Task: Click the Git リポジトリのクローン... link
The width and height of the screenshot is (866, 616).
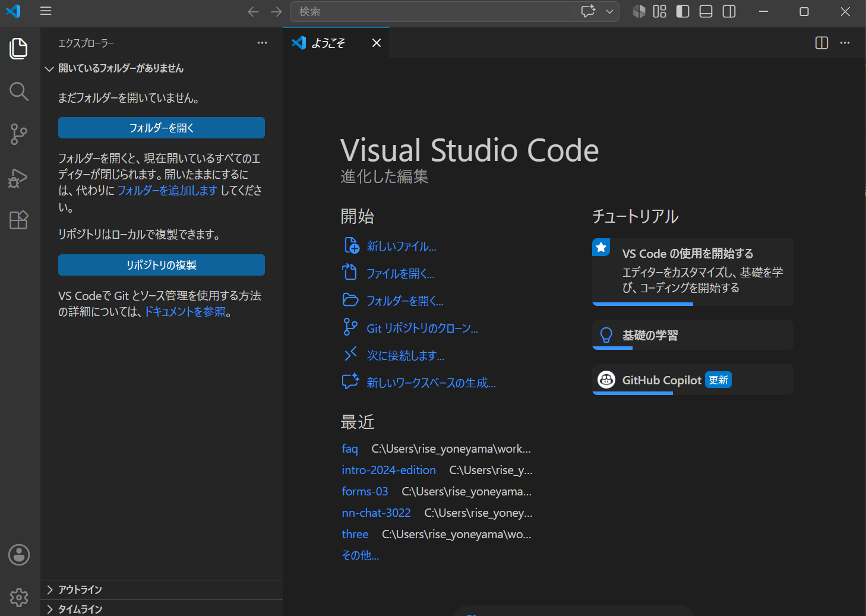Action: (x=422, y=328)
